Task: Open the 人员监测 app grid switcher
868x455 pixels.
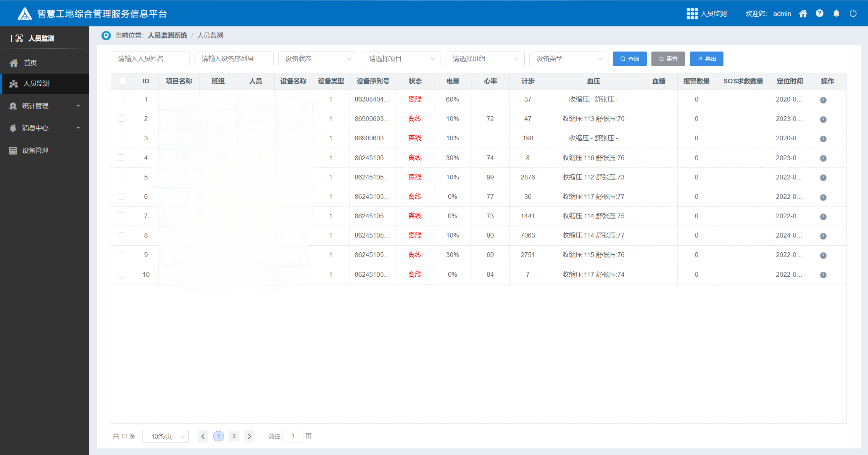Action: click(x=692, y=13)
